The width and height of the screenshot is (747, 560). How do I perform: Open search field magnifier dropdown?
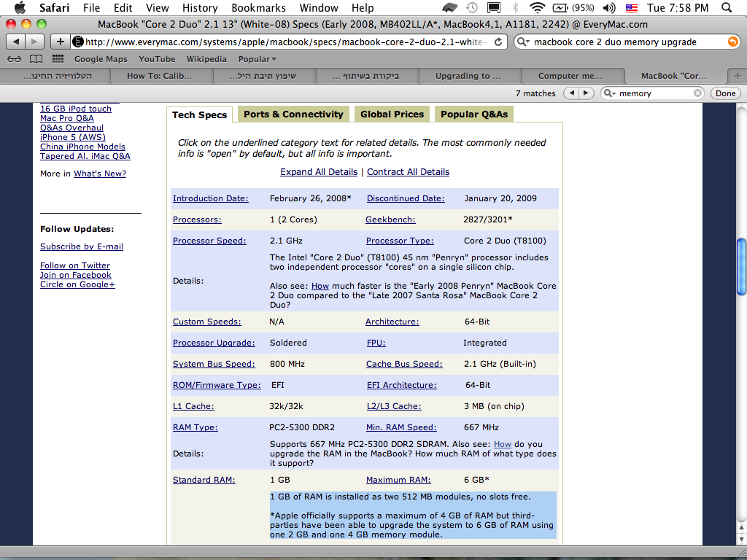point(524,42)
